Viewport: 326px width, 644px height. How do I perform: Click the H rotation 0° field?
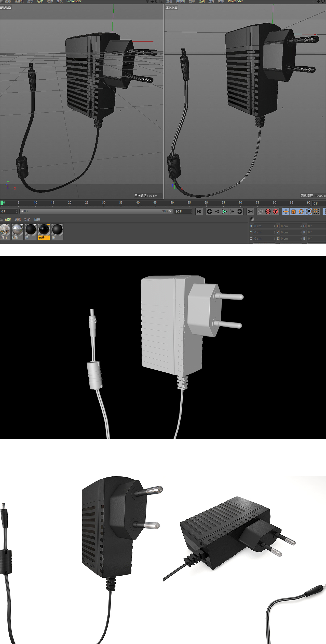(316, 226)
